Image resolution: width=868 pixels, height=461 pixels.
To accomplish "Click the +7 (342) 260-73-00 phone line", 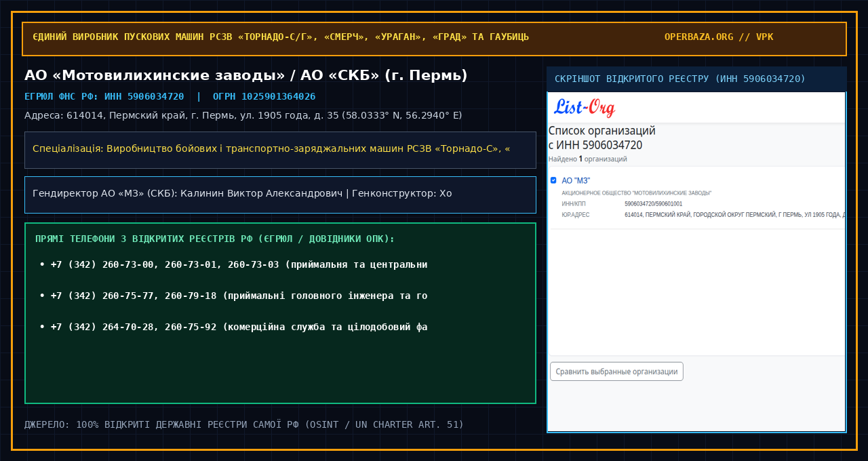I will [234, 264].
